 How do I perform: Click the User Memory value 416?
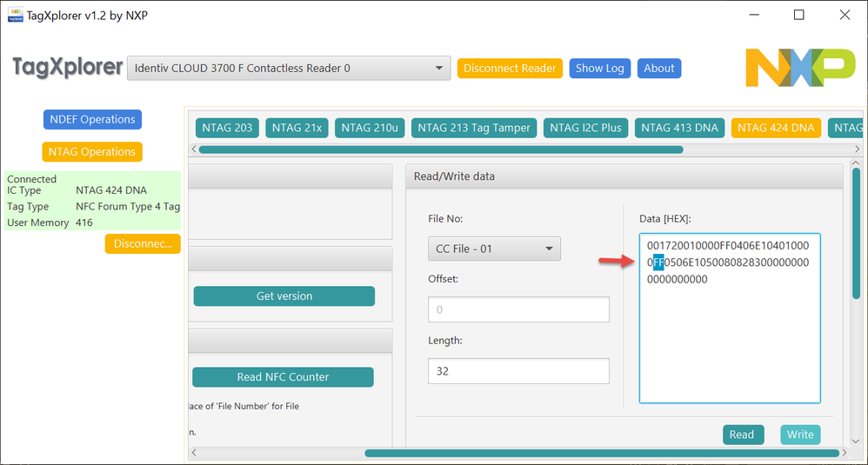pyautogui.click(x=84, y=223)
